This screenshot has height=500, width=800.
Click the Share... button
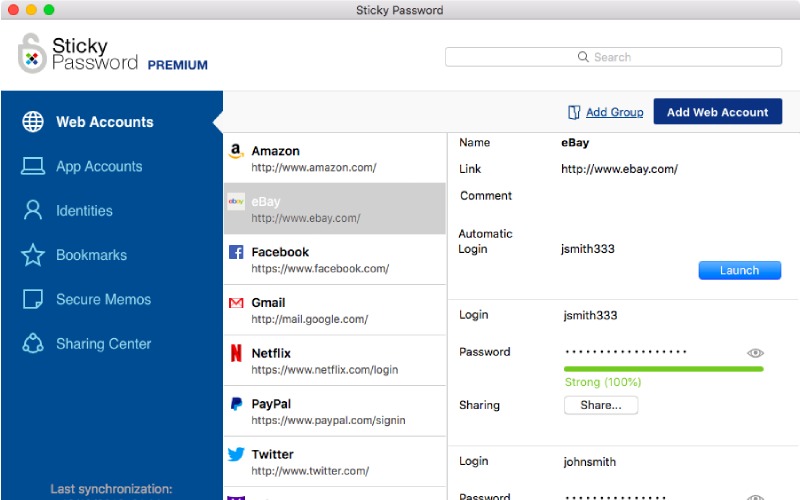[601, 405]
